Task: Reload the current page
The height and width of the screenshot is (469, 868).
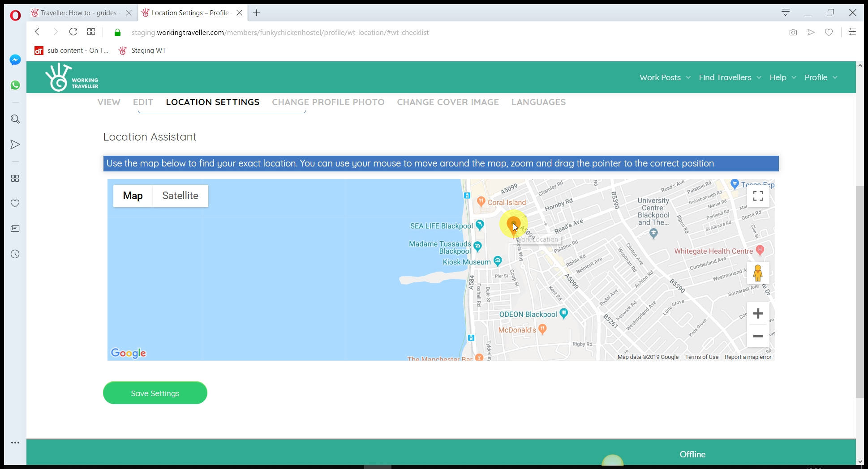Action: point(73,32)
